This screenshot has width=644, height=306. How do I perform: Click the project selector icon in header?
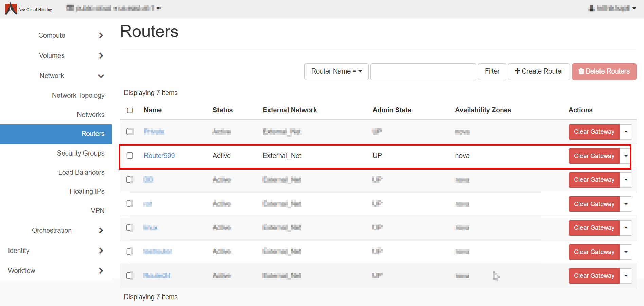(70, 8)
